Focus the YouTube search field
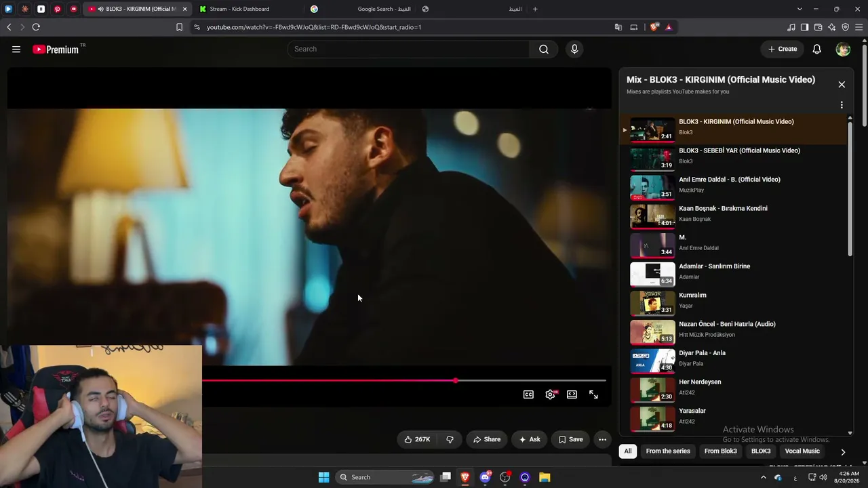Viewport: 868px width, 488px height. click(408, 49)
